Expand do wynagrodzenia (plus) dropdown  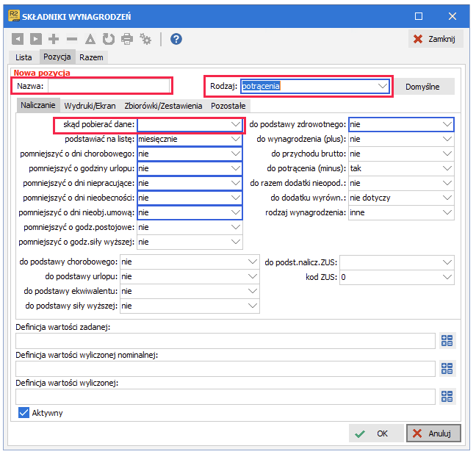(x=447, y=139)
